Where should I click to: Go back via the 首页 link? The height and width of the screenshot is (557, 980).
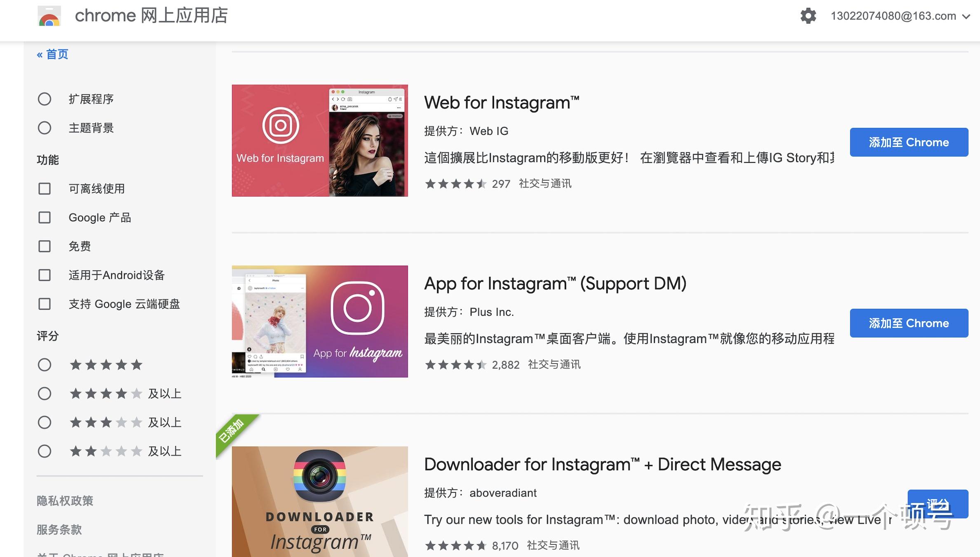(52, 54)
